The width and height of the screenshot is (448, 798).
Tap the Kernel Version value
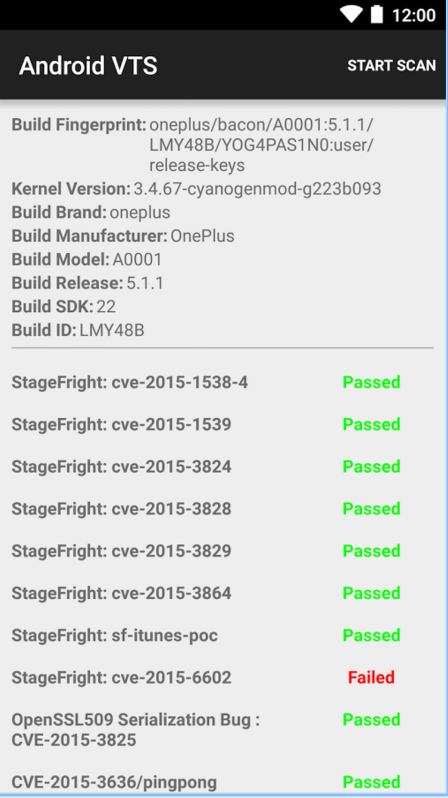pos(257,189)
